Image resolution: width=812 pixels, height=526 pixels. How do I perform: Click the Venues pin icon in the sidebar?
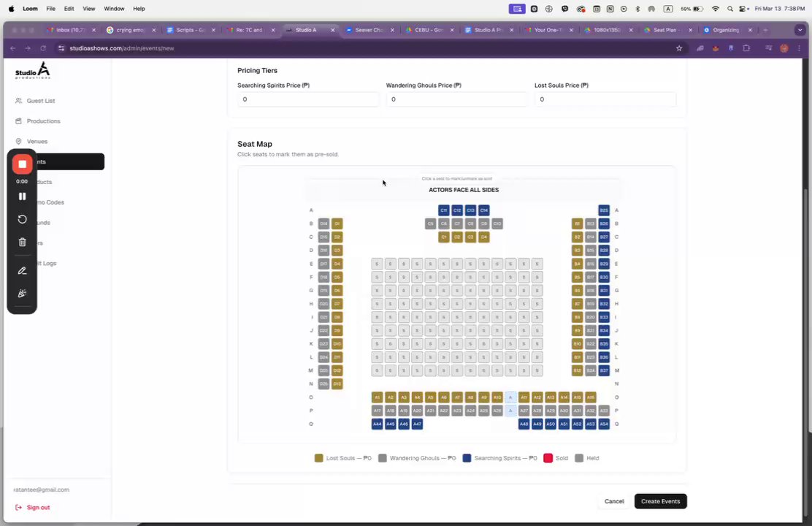pos(19,141)
